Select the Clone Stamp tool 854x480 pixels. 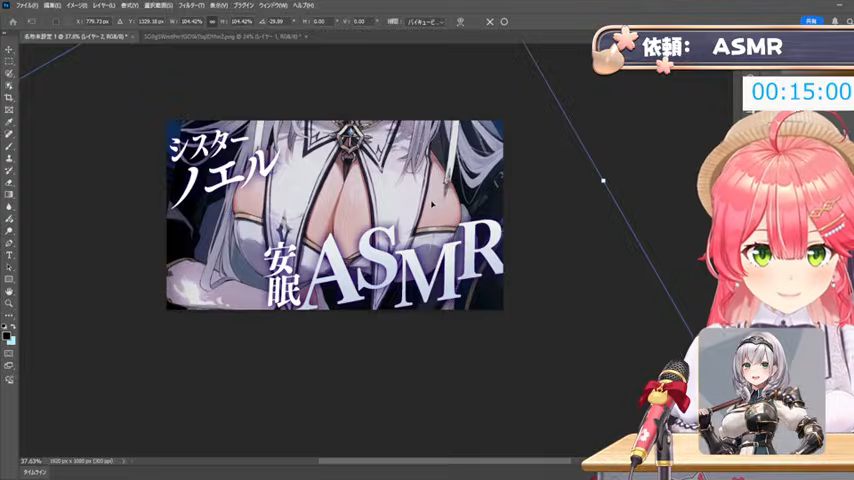click(9, 158)
